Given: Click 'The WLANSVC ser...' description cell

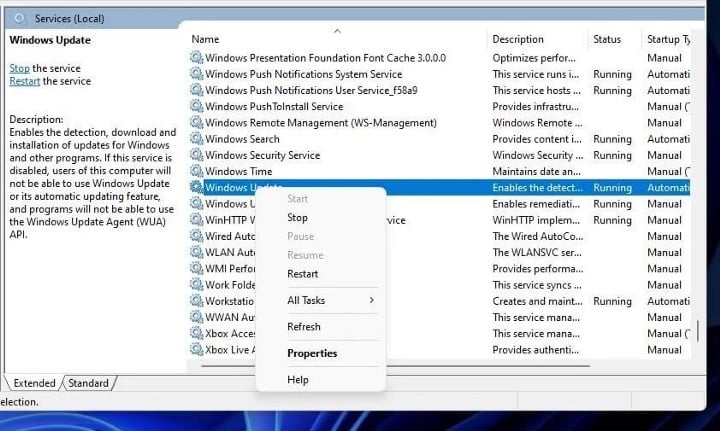Looking at the screenshot, I should (537, 252).
